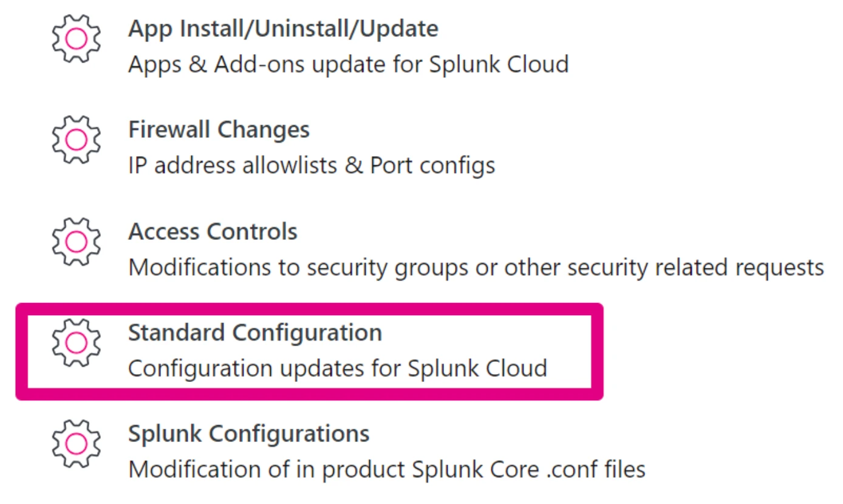Select the Access Controls heading

click(213, 231)
